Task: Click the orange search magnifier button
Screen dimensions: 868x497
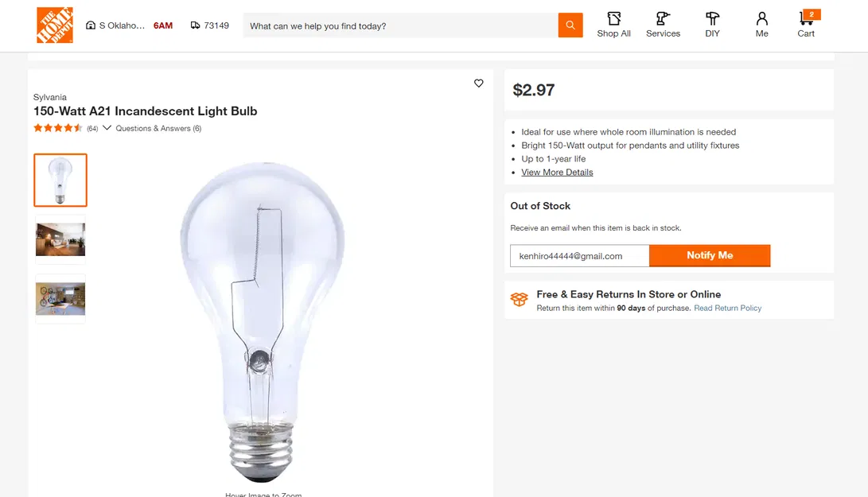Action: pyautogui.click(x=570, y=25)
